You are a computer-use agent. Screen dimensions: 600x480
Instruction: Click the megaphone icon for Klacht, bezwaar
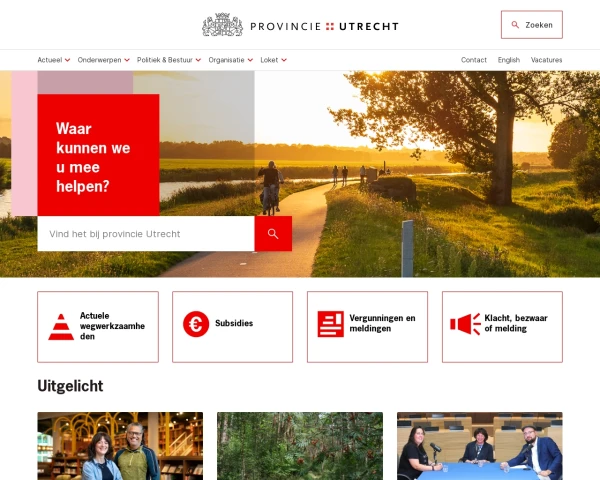[465, 324]
